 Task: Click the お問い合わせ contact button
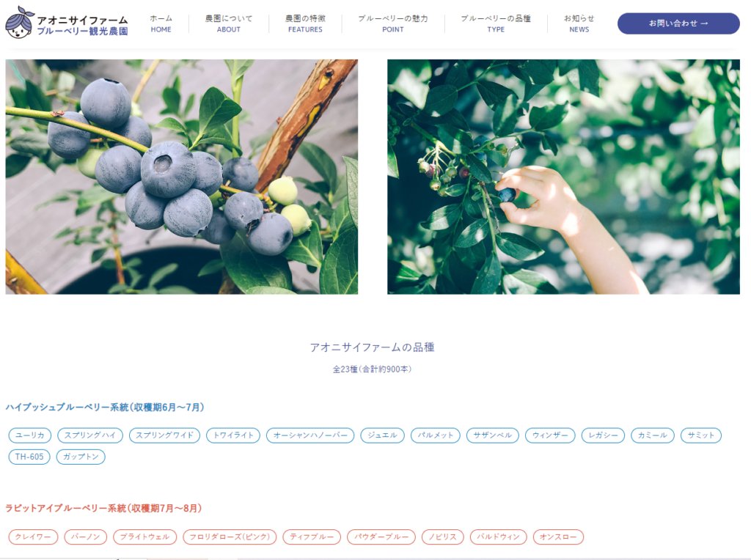(678, 23)
